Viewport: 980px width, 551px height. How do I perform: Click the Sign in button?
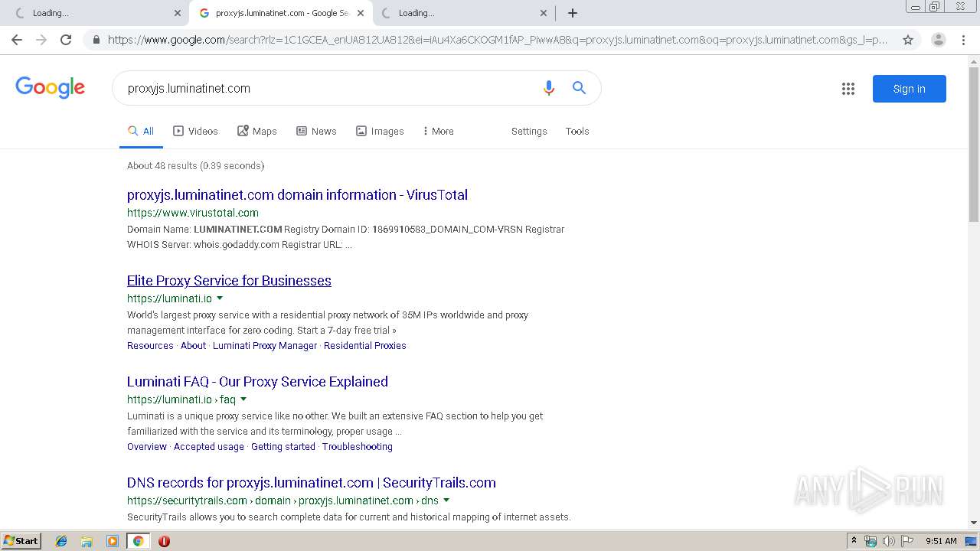click(x=909, y=89)
